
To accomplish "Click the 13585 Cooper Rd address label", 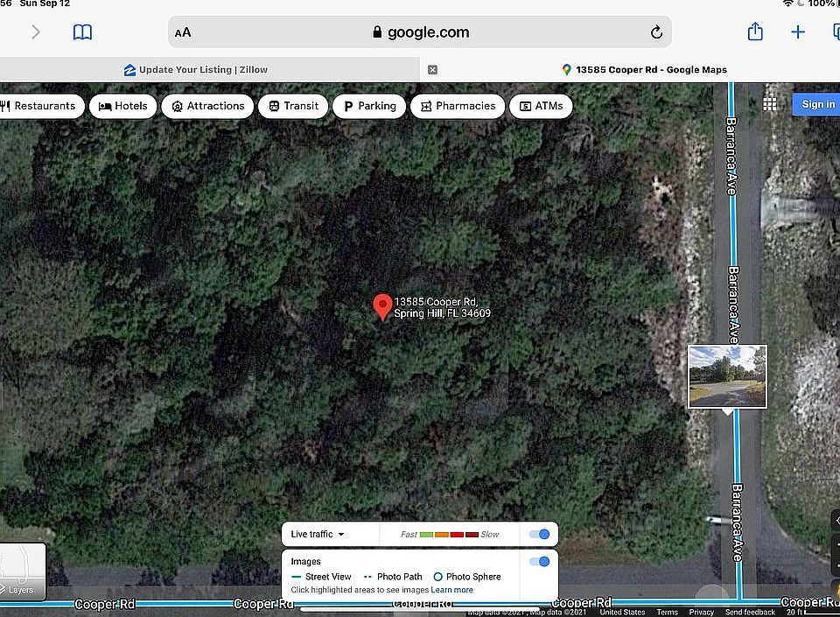I will coord(442,307).
